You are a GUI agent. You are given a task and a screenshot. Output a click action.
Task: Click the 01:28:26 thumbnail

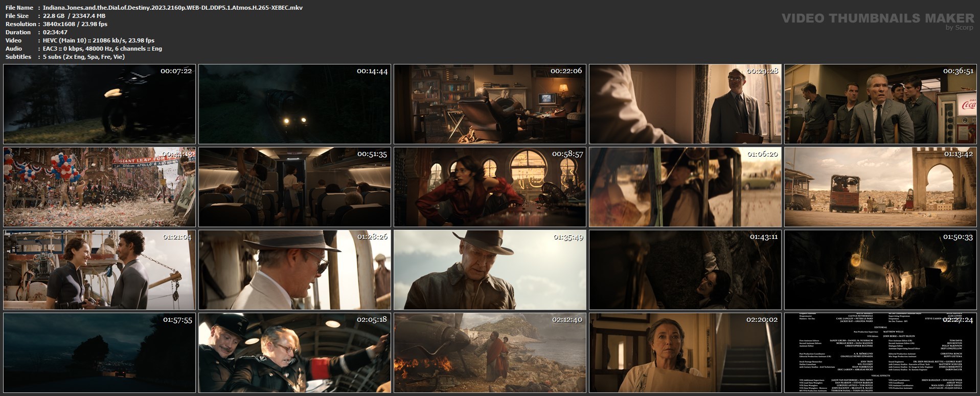tap(294, 270)
